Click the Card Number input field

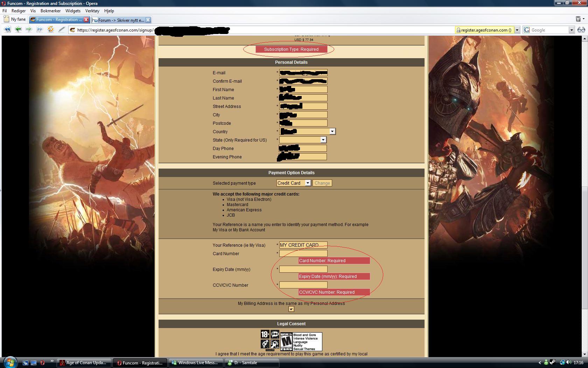click(x=303, y=253)
